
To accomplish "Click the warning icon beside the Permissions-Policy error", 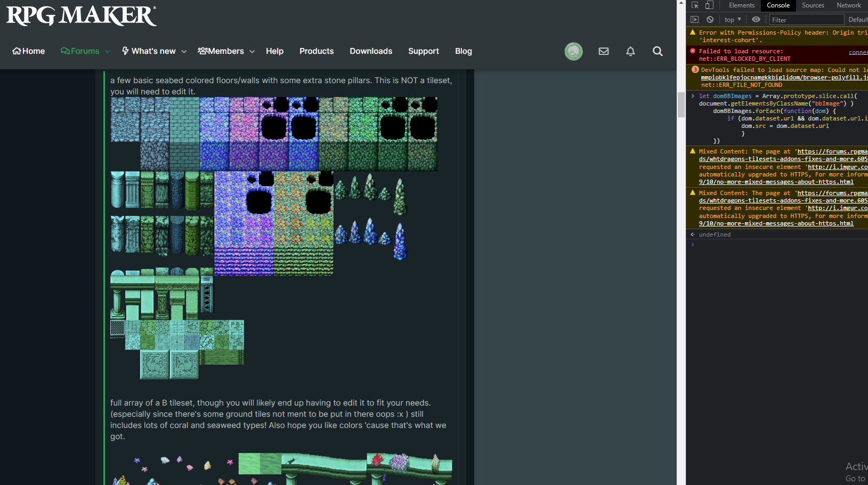I will 693,33.
